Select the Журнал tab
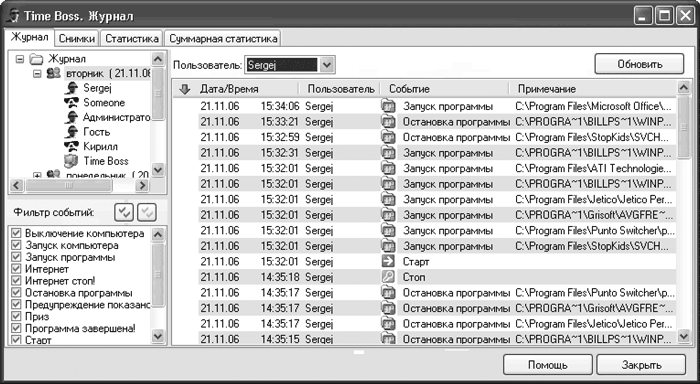Viewport: 700px width, 384px height. coord(29,37)
